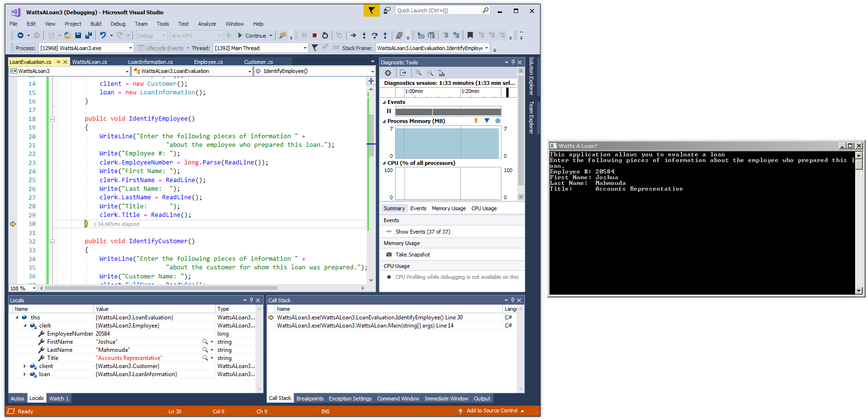This screenshot has width=868, height=420.
Task: Open the Analyze menu
Action: [207, 24]
